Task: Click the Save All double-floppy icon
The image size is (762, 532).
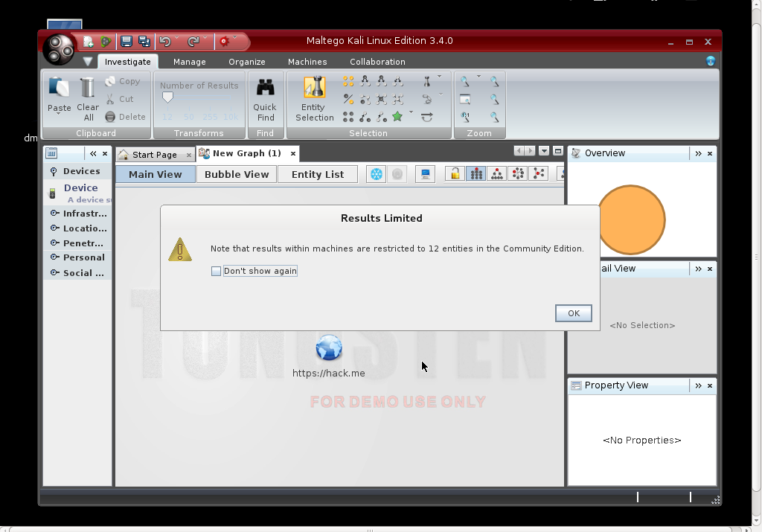Action: pos(144,42)
